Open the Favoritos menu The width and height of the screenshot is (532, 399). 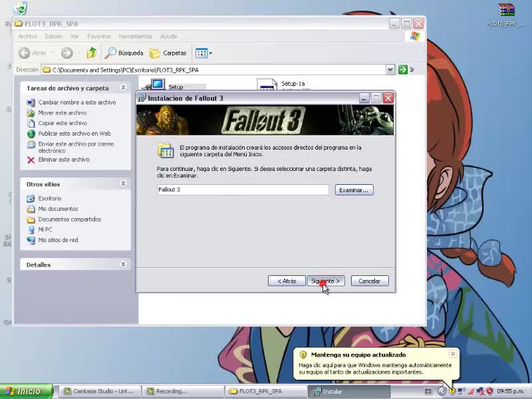98,37
